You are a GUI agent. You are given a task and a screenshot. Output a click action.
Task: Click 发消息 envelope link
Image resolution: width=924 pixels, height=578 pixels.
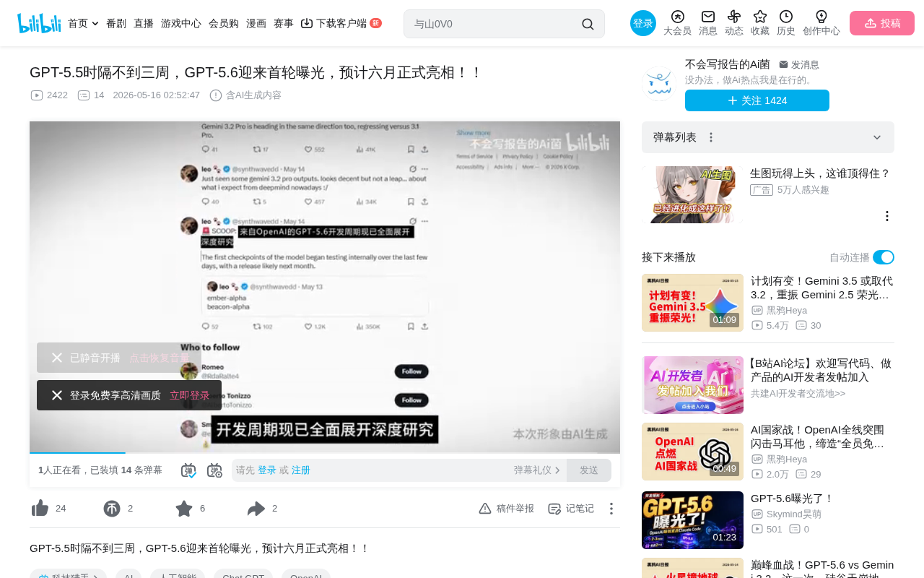point(799,64)
